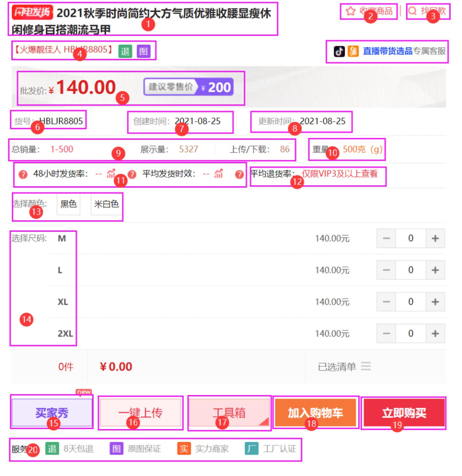Select the 米白色 color option
The image size is (462, 476).
[x=106, y=204]
